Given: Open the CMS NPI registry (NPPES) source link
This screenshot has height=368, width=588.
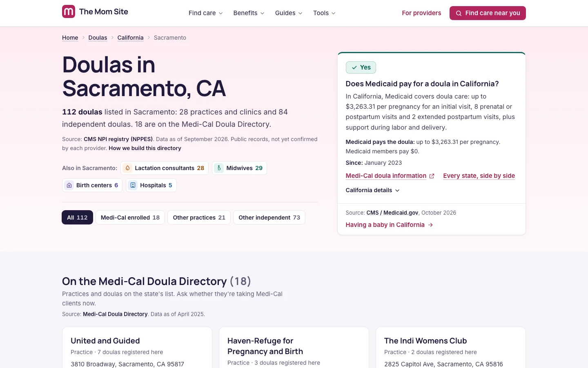Looking at the screenshot, I should 118,139.
